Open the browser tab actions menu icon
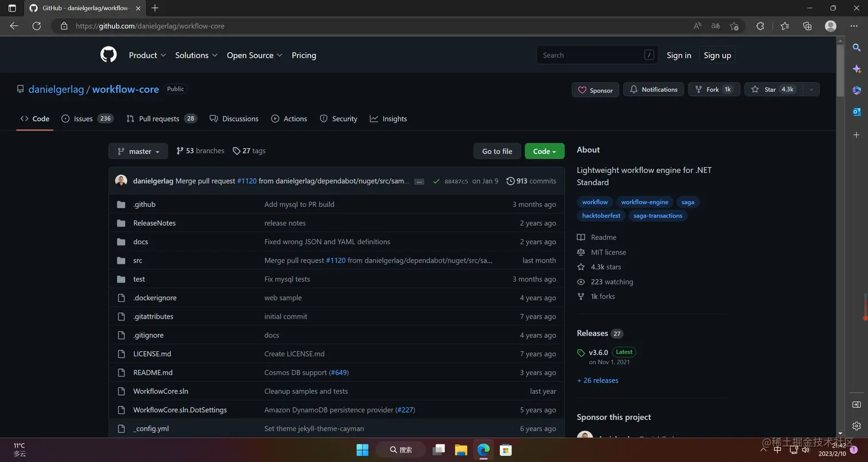Screen dimensions: 868x462 point(12,8)
